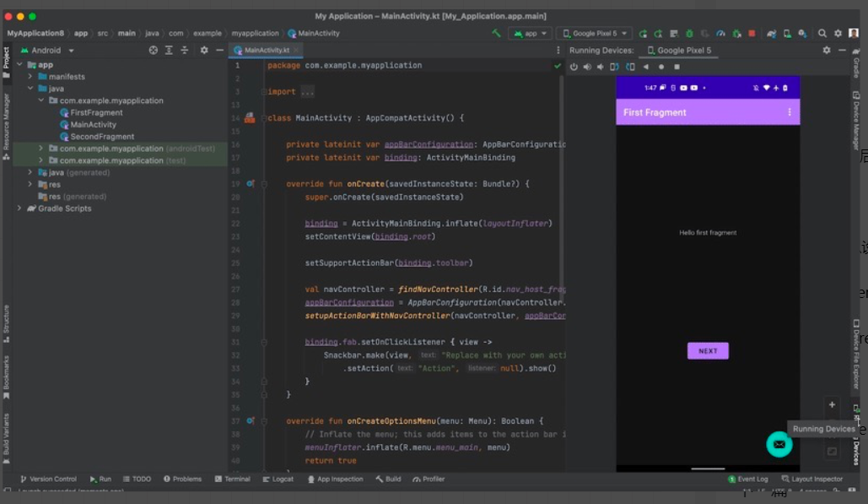This screenshot has height=504, width=868.
Task: Expand java (generated) folder
Action: point(30,172)
